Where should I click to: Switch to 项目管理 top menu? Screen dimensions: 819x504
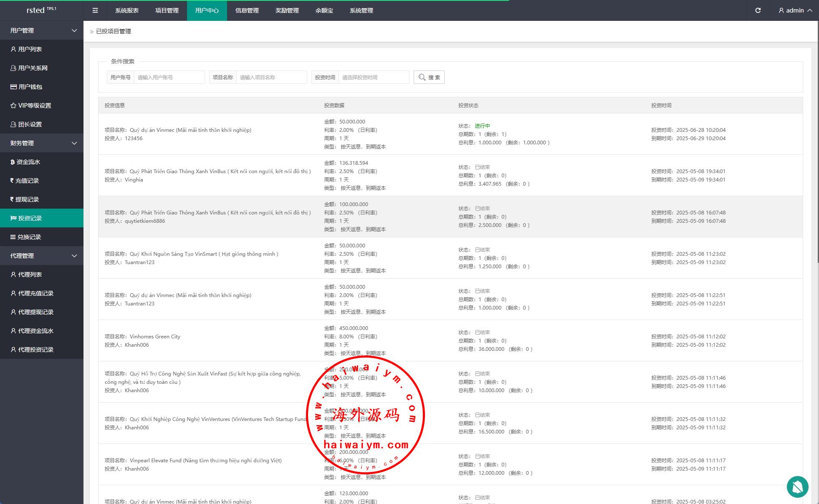point(167,10)
